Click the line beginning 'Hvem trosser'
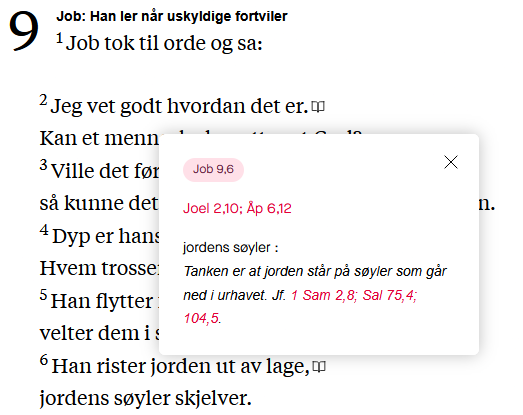 [x=99, y=268]
